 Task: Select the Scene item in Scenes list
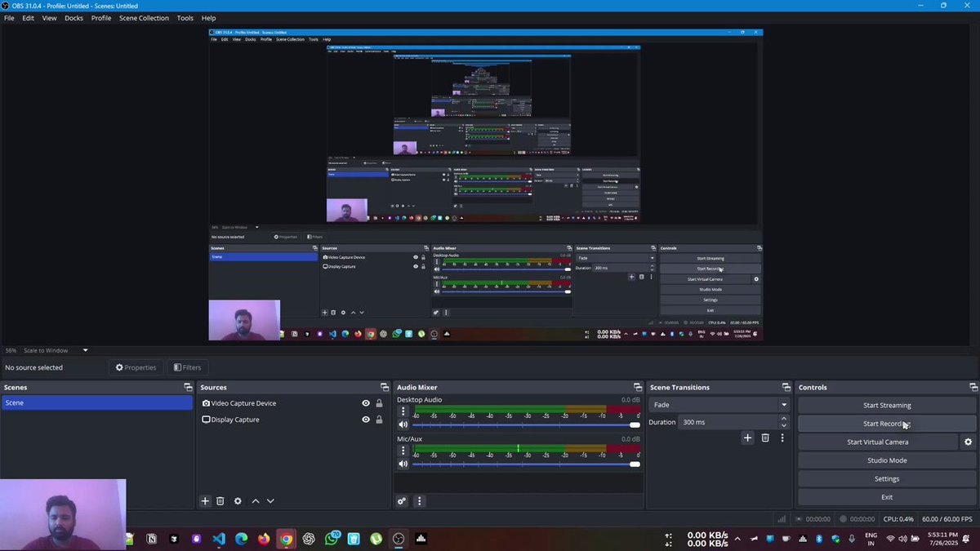[x=97, y=403]
